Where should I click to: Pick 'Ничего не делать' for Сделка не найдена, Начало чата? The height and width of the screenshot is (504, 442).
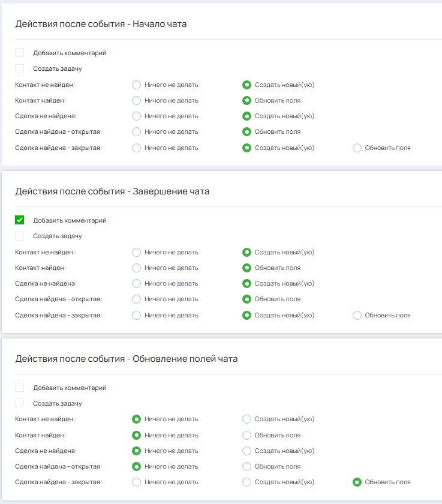point(136,116)
